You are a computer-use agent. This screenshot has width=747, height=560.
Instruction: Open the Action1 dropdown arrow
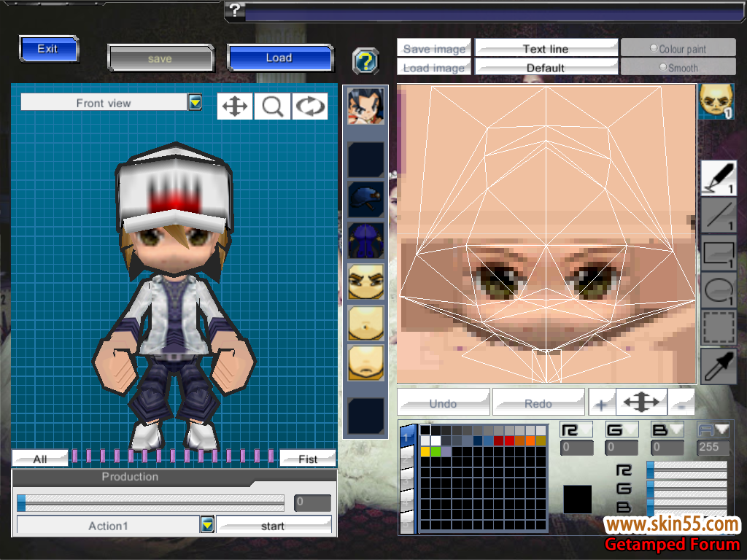click(207, 525)
